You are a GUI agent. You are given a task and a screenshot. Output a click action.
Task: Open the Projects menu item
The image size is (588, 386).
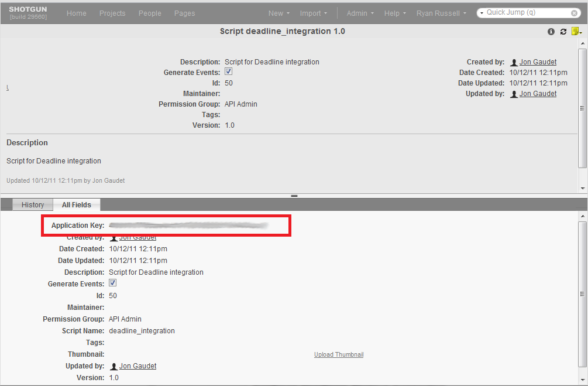112,13
